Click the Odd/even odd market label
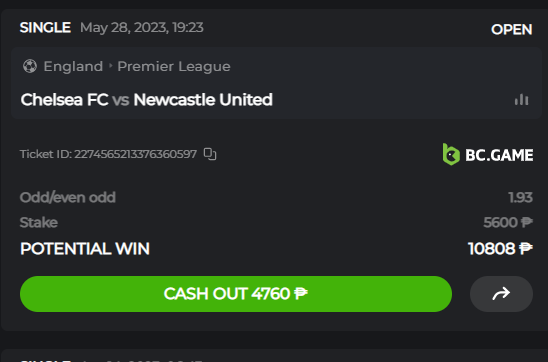Image resolution: width=548 pixels, height=362 pixels. pyautogui.click(x=67, y=197)
